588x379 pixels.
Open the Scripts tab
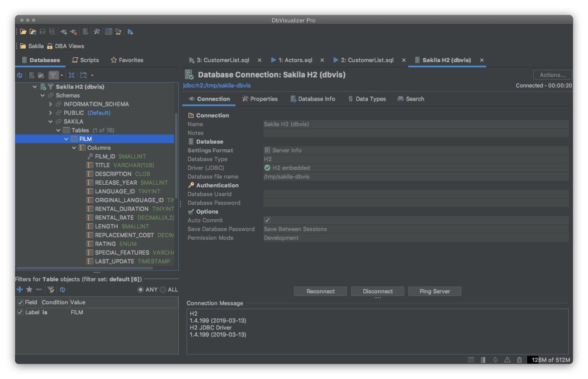[86, 60]
